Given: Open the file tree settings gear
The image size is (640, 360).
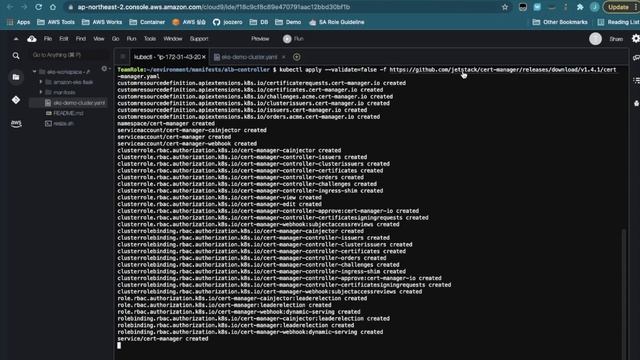Looking at the screenshot, I should pyautogui.click(x=104, y=69).
